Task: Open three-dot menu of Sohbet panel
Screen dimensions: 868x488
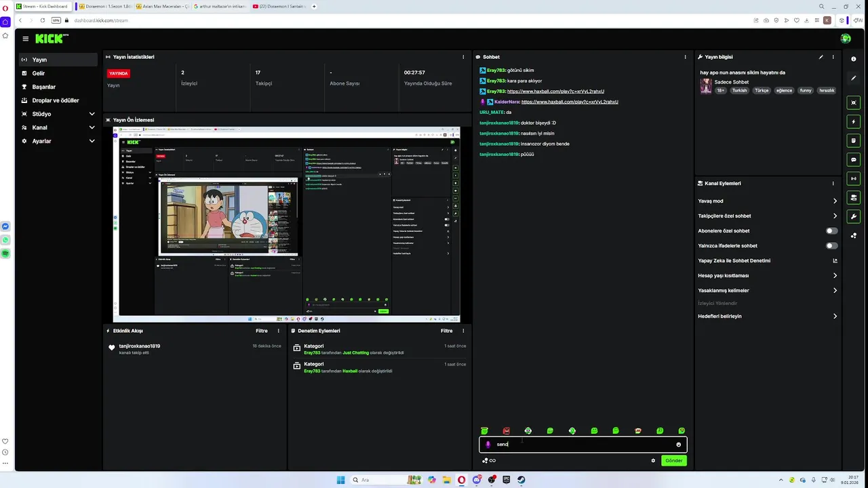Action: tap(685, 57)
